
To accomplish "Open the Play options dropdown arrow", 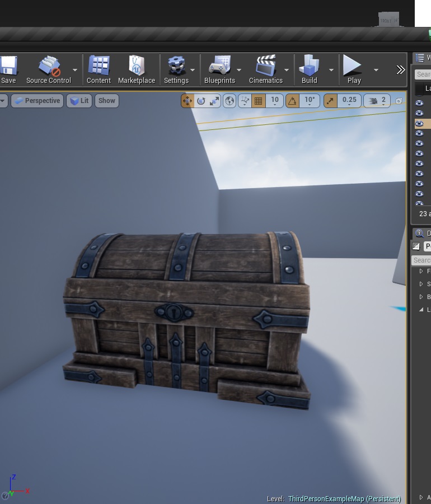I will tap(376, 70).
